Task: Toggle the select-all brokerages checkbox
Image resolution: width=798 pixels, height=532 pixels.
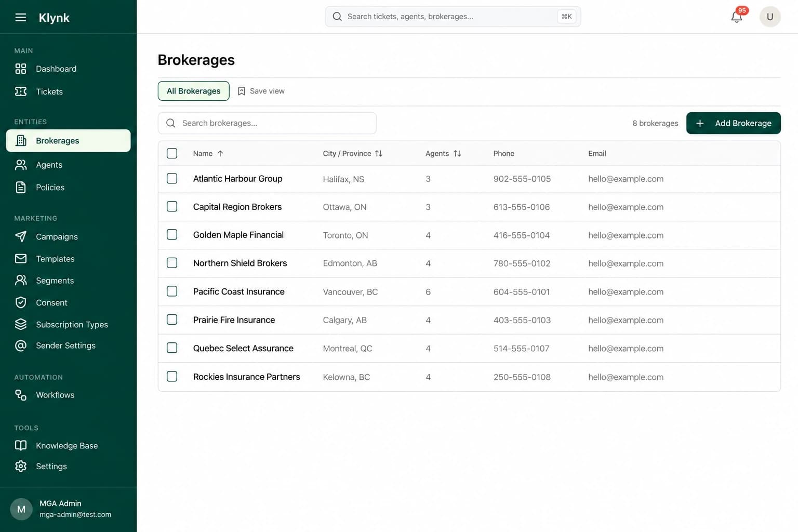Action: (x=172, y=153)
